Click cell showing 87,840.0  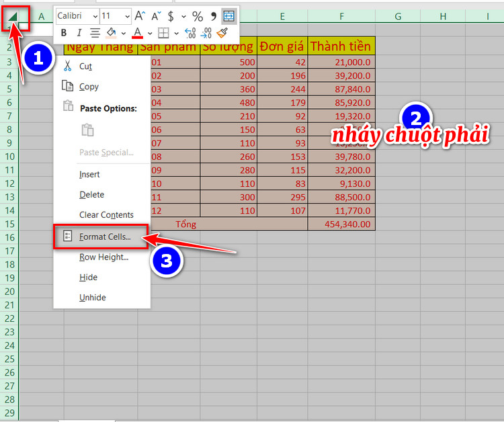pyautogui.click(x=341, y=89)
